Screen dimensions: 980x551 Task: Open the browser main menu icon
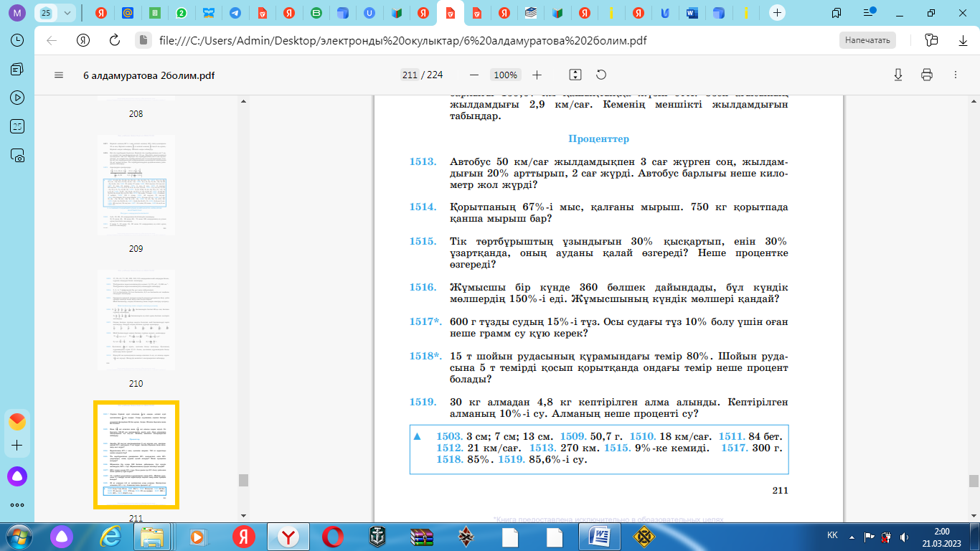870,13
